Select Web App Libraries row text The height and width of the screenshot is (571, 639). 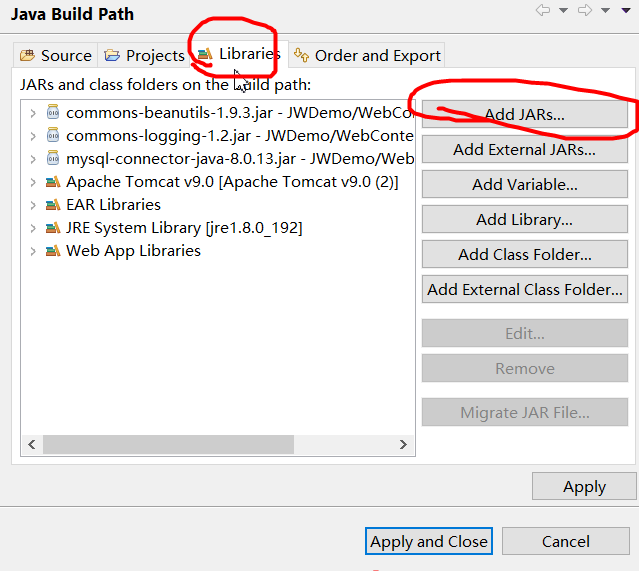tap(133, 251)
